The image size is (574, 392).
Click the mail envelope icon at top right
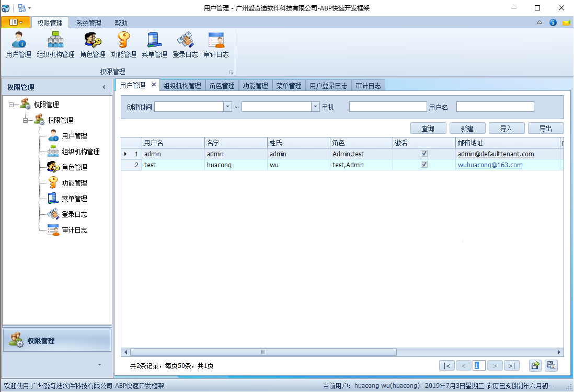(x=566, y=22)
